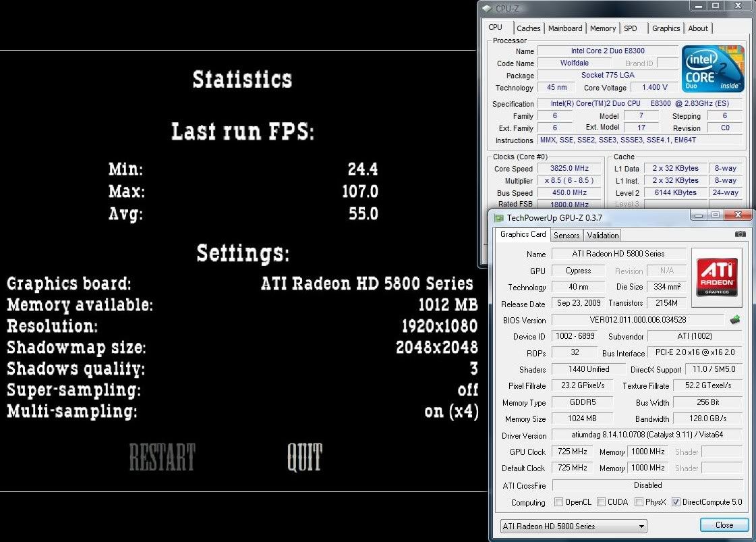
Task: Click the GPU value Cypress
Action: [578, 271]
